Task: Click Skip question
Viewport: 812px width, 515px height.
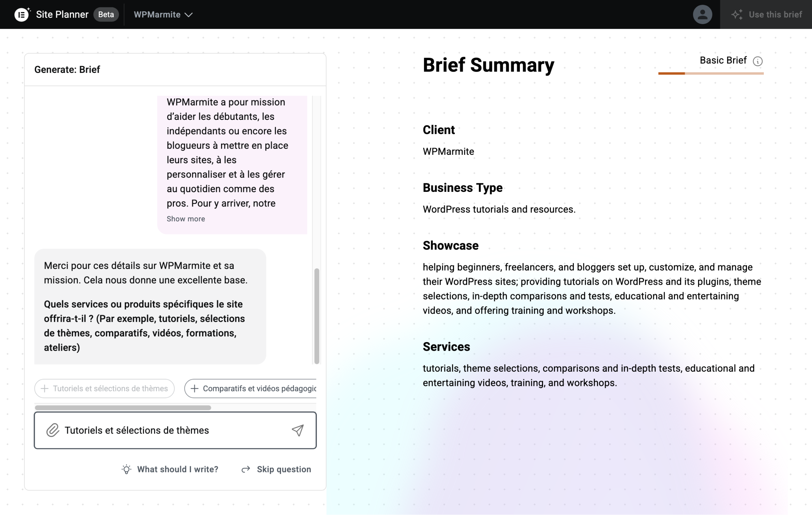Action: click(x=276, y=470)
